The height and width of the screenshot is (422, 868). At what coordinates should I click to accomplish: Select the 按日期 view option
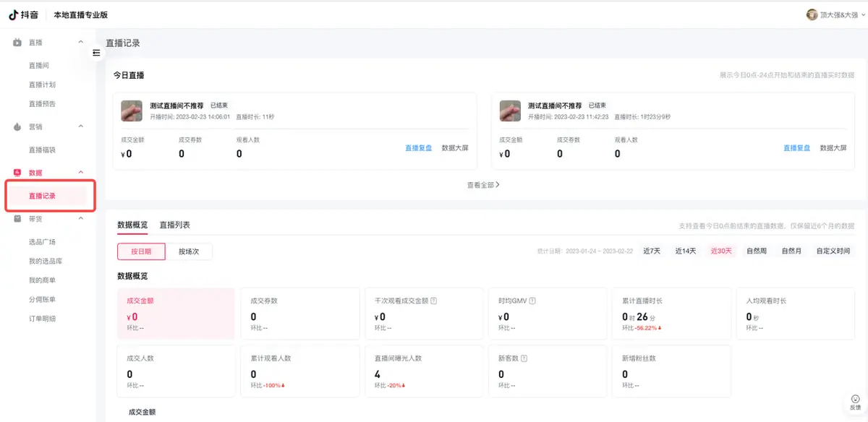pyautogui.click(x=141, y=251)
